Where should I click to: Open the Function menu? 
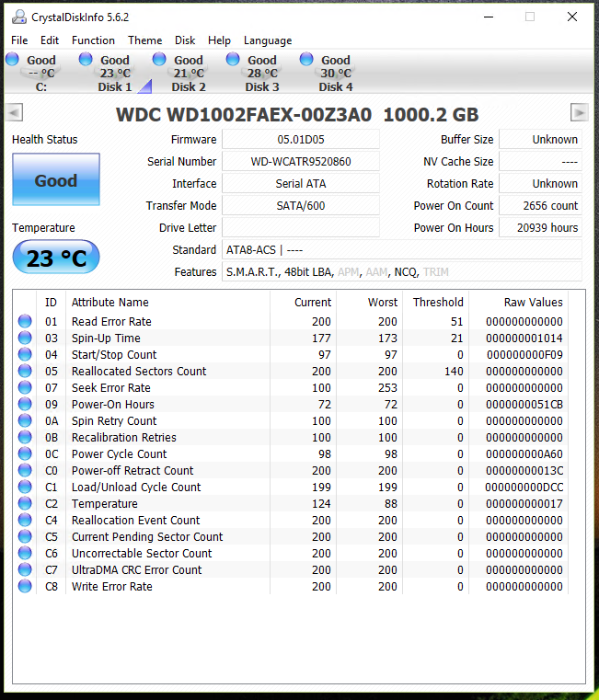[x=93, y=40]
